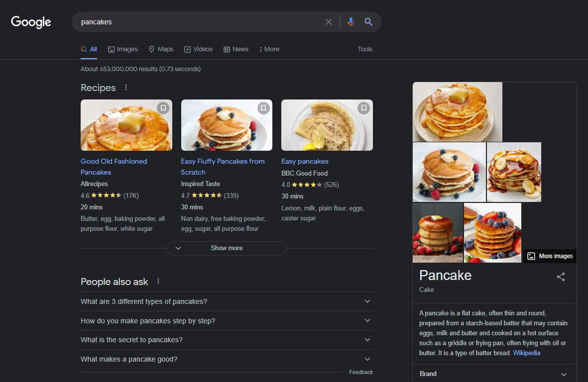Select the All search tab
The width and height of the screenshot is (588, 382).
(89, 49)
